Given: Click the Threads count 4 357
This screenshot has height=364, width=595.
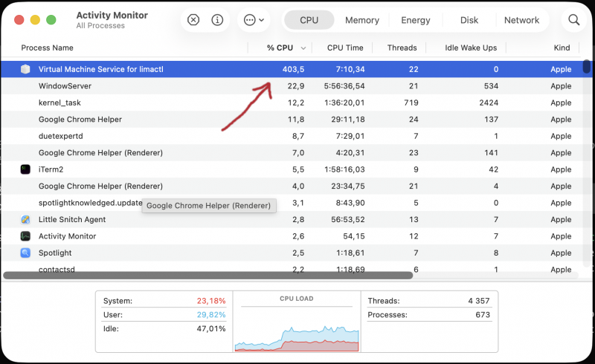Looking at the screenshot, I should (478, 301).
